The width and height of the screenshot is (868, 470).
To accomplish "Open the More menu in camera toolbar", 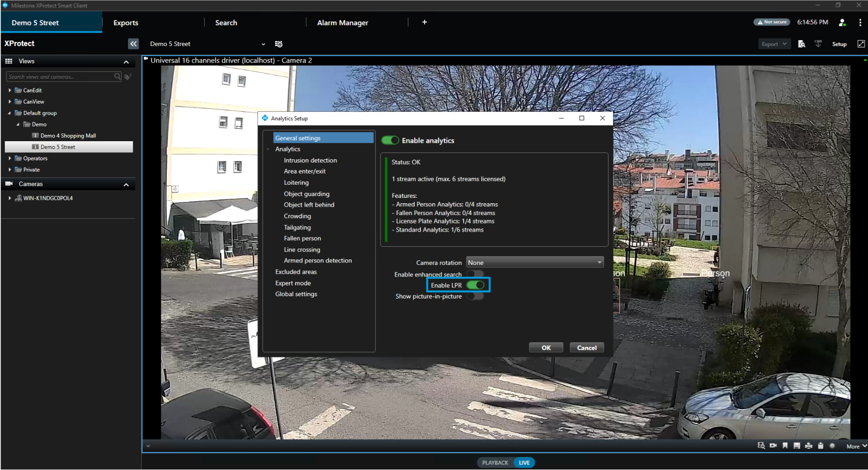I will pos(856,446).
